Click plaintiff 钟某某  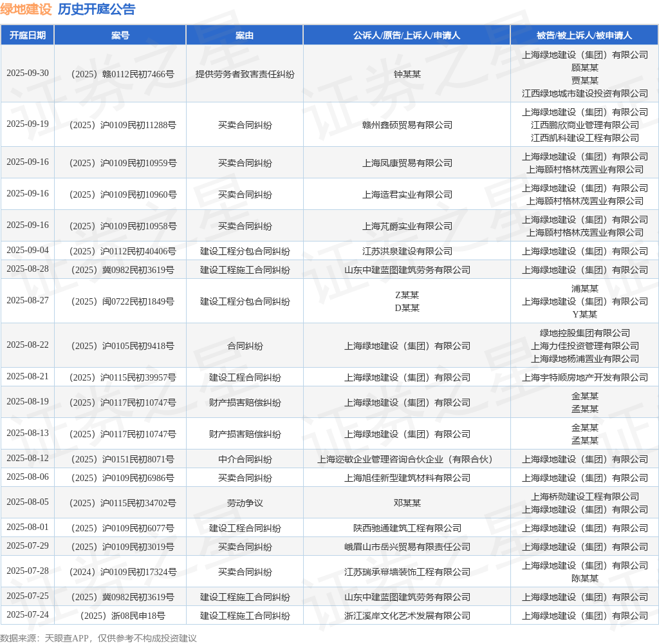click(407, 74)
